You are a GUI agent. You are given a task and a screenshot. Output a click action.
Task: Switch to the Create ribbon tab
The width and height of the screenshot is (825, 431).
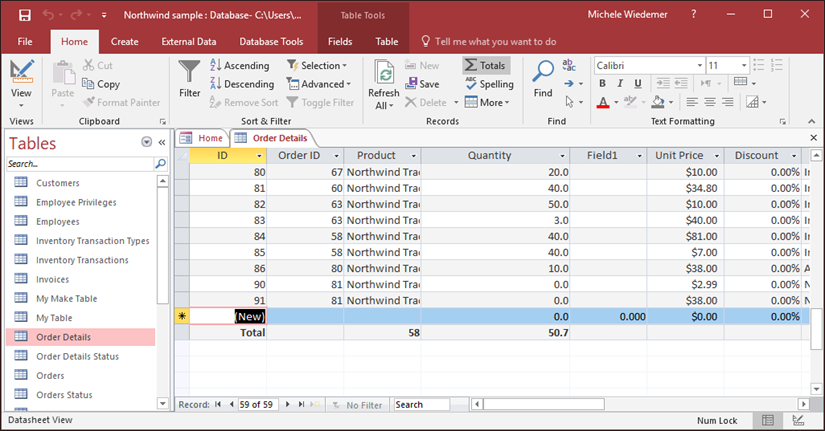point(125,42)
